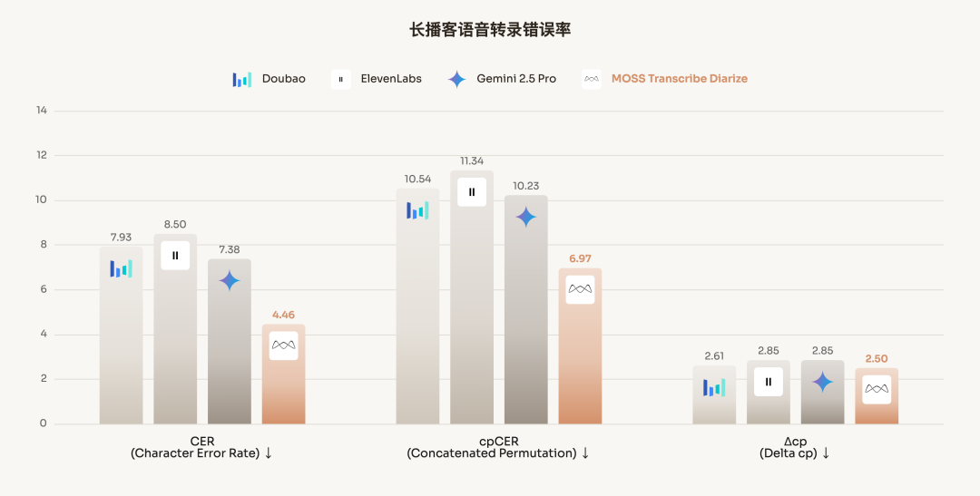Screen dimensions: 980x496
Task: Click the 10.54 value label
Action: 417,180
